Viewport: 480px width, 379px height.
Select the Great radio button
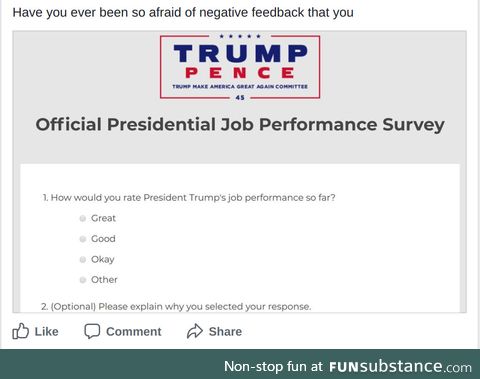[x=83, y=218]
